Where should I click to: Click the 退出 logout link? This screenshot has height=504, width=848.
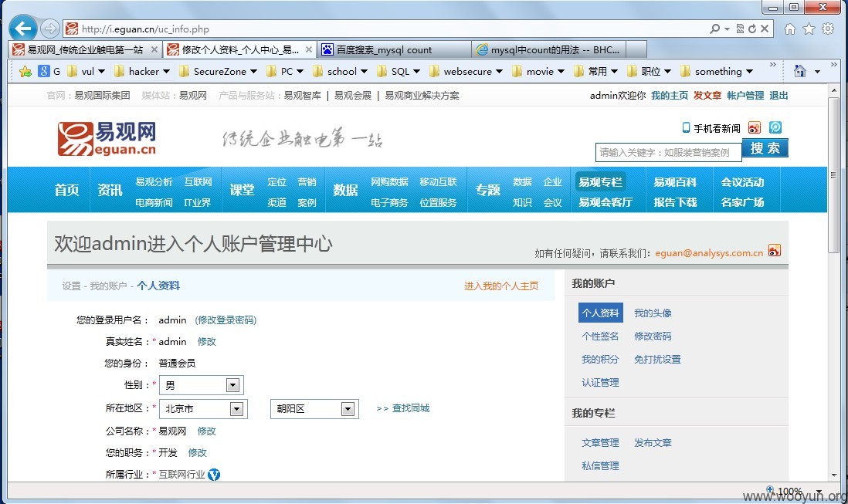point(778,96)
